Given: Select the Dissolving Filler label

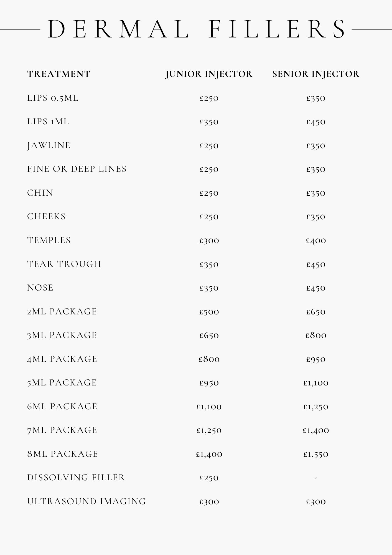Looking at the screenshot, I should [76, 478].
